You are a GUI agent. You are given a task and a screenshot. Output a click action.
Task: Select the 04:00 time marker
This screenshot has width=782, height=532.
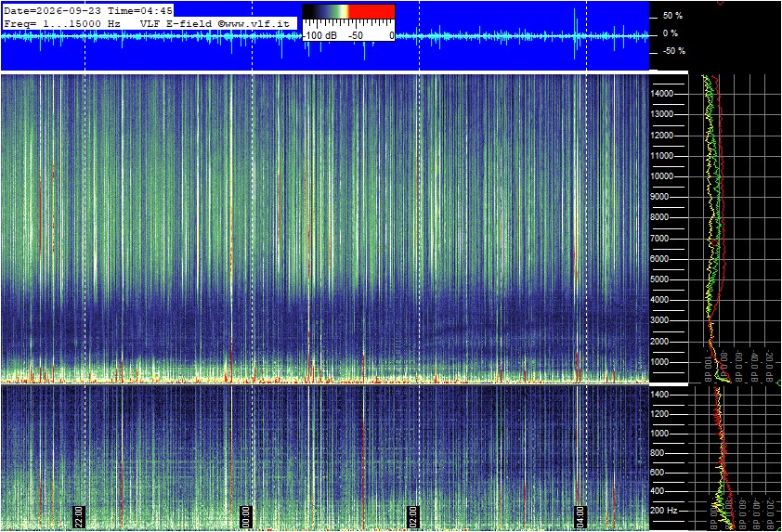(x=580, y=516)
